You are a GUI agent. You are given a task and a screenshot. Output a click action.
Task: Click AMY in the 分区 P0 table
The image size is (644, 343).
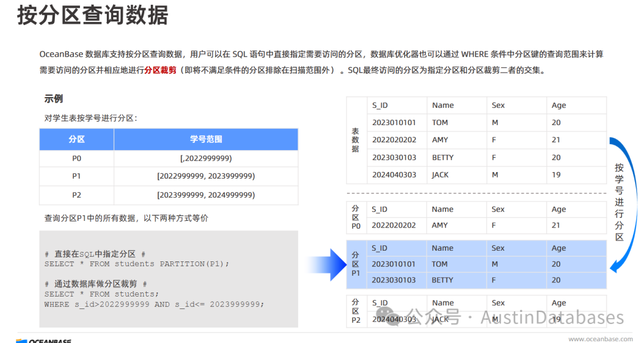(x=439, y=225)
